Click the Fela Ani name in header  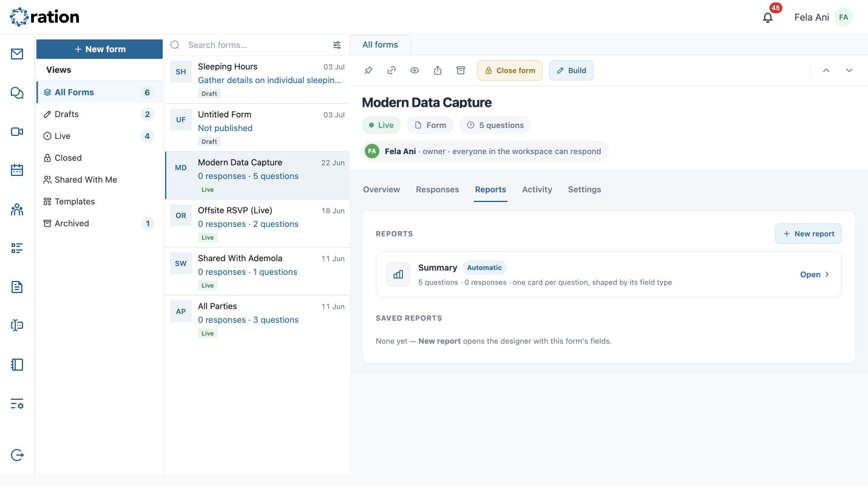812,18
